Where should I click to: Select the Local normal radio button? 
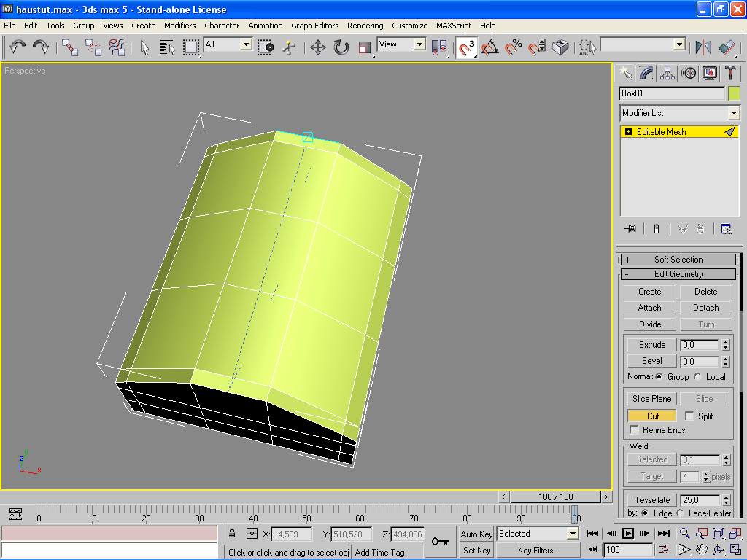[x=698, y=377]
